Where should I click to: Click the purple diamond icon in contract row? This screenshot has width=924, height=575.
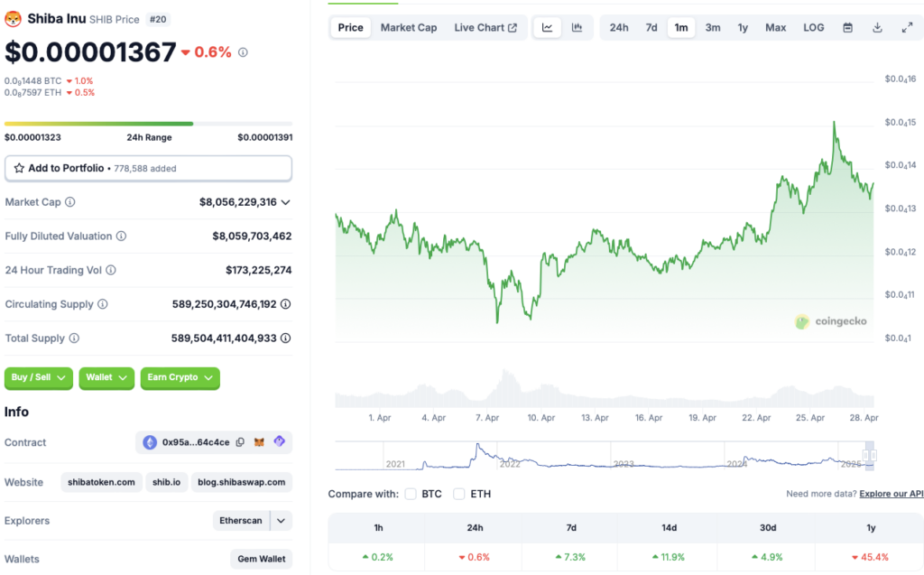tap(280, 441)
